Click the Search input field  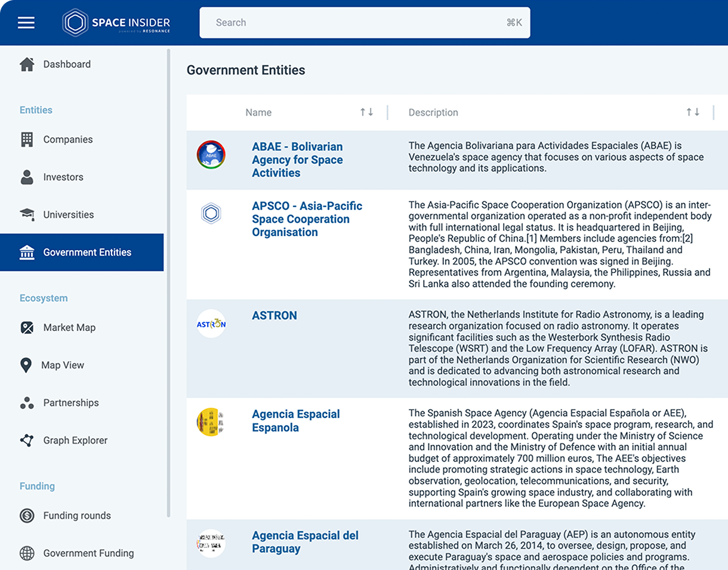coord(365,23)
